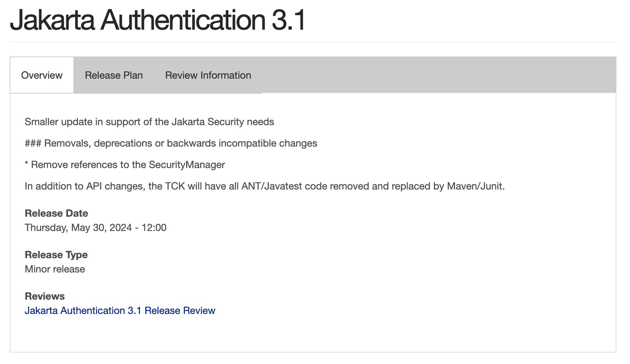The image size is (630, 364).
Task: Click the gray tab bar background
Action: click(x=430, y=75)
